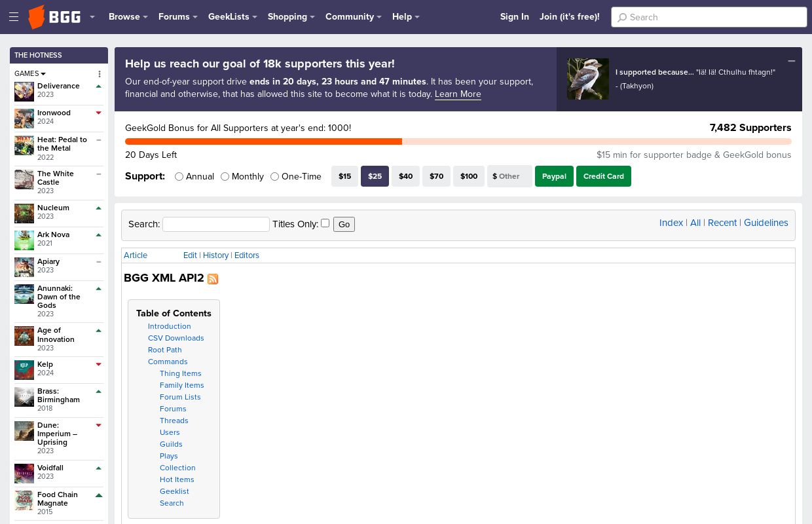Pay with the Credit Card button

[604, 176]
